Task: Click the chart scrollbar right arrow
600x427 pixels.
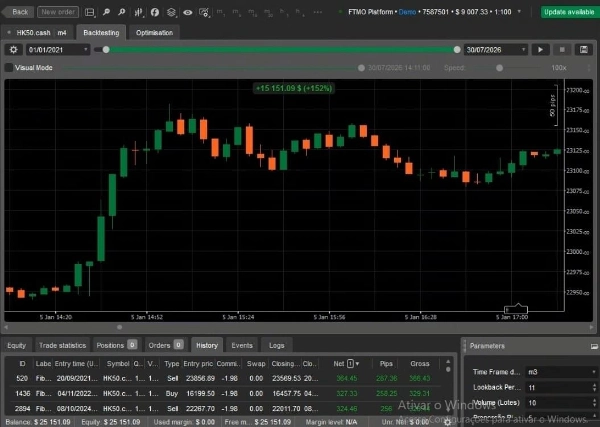Action: tap(592, 327)
